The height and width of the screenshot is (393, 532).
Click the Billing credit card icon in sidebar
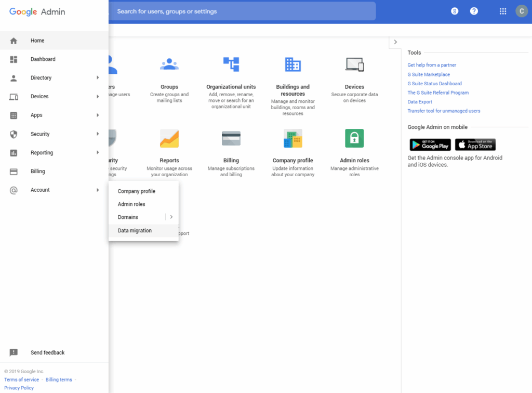(14, 172)
